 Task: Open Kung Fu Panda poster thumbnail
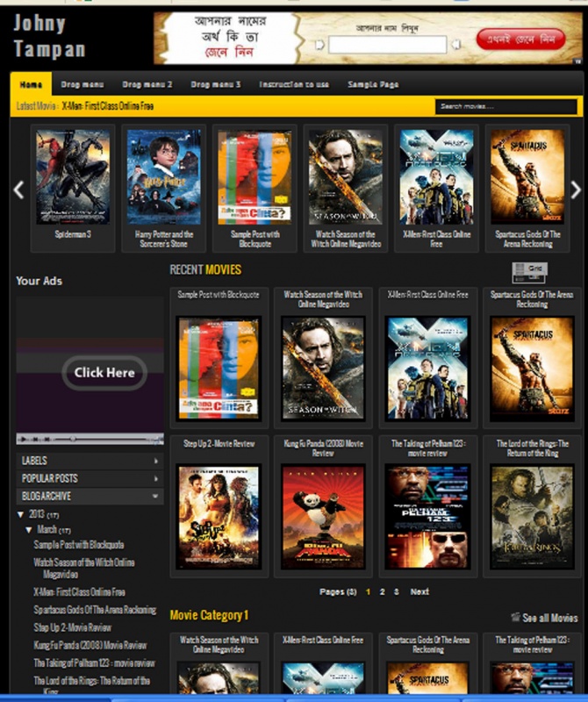323,517
